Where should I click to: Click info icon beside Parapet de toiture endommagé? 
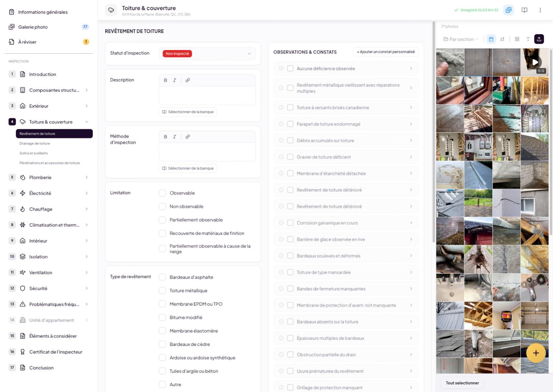click(281, 124)
